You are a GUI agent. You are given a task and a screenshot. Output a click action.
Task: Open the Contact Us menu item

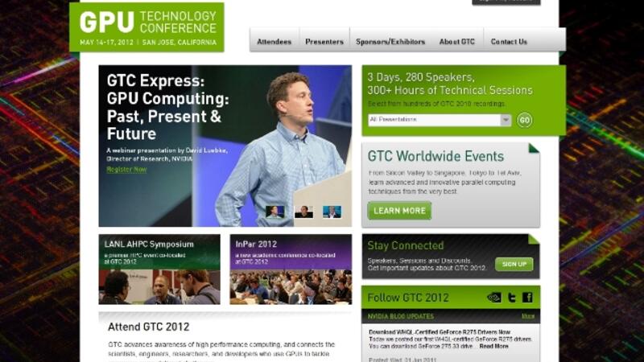point(509,42)
